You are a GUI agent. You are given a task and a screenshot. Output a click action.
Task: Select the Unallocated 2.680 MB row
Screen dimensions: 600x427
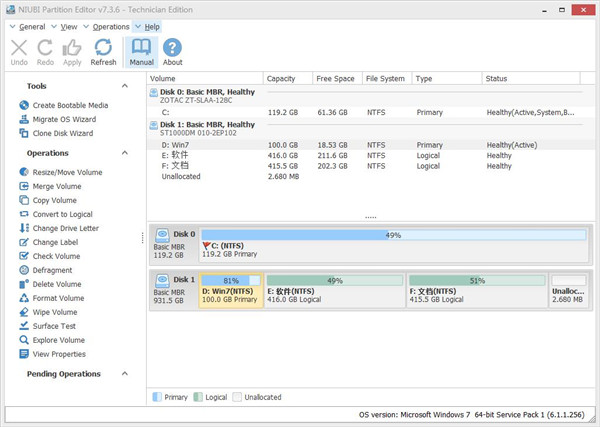[x=370, y=176]
